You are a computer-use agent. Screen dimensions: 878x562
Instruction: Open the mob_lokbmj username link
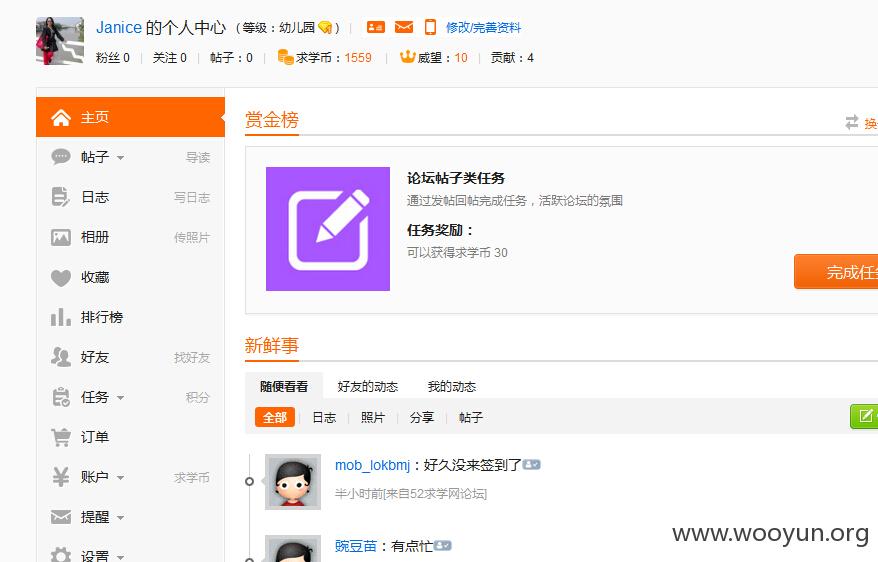(372, 465)
